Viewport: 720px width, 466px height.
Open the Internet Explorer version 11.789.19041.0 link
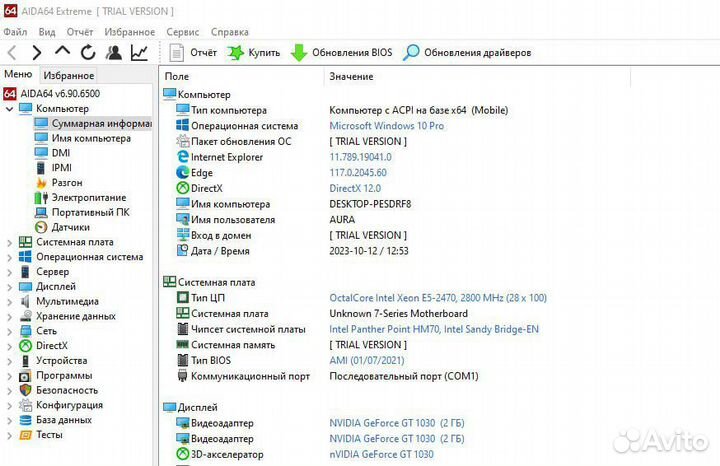pos(360,157)
